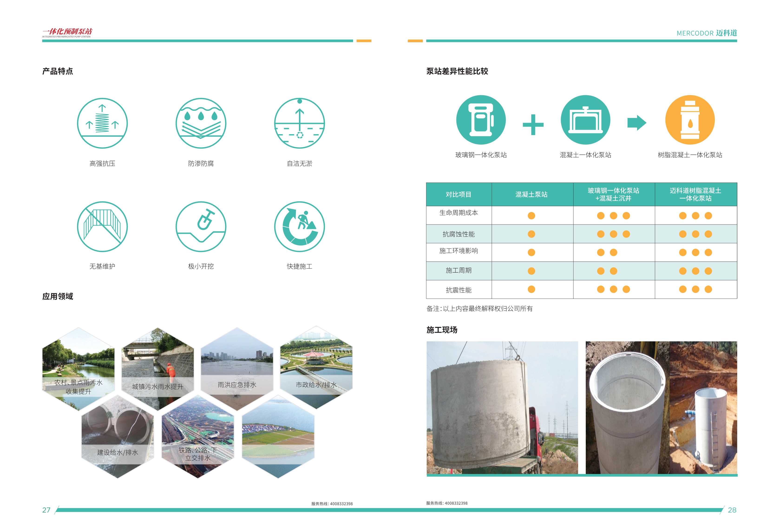Click the orange dot in 混凝土泵站 生命周期成本 cell
The image size is (779, 532).
click(x=531, y=215)
